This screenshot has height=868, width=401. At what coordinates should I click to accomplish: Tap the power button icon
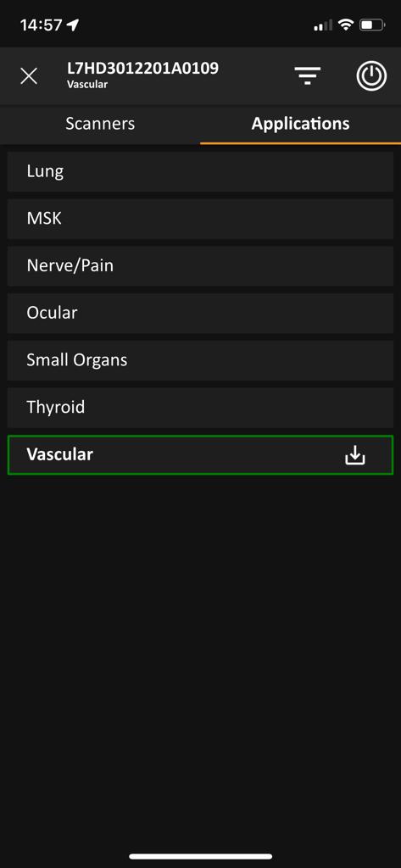coord(371,75)
